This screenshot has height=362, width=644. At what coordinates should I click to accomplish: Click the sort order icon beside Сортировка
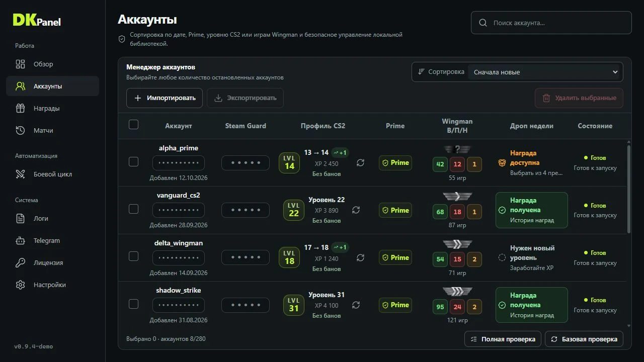coord(421,72)
